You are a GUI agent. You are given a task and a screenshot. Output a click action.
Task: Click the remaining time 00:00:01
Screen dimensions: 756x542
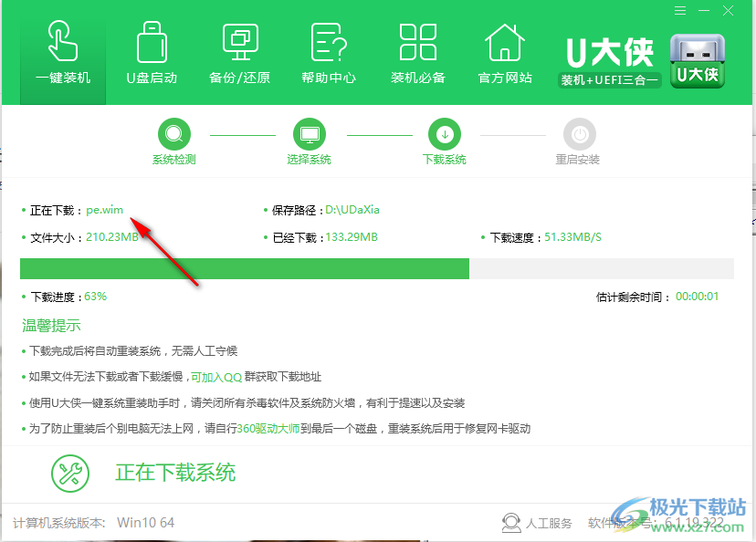[698, 297]
